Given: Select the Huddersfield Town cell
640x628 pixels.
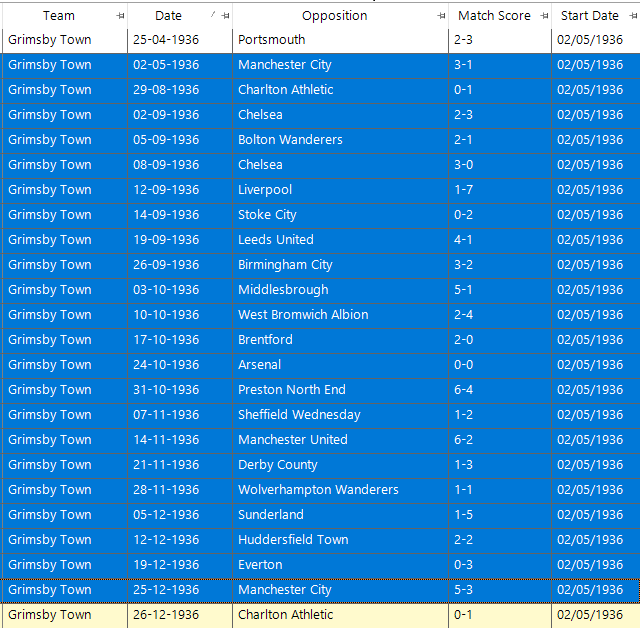Looking at the screenshot, I should pos(340,540).
